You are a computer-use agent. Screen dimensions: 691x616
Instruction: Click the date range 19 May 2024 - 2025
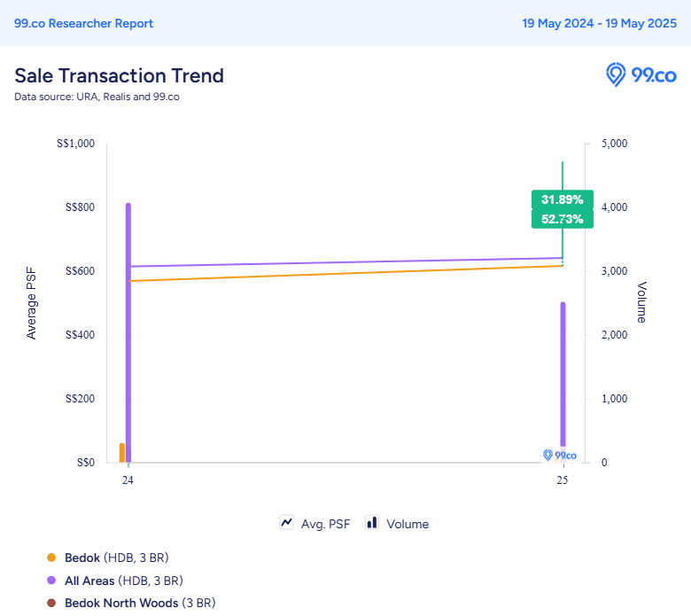click(x=600, y=23)
